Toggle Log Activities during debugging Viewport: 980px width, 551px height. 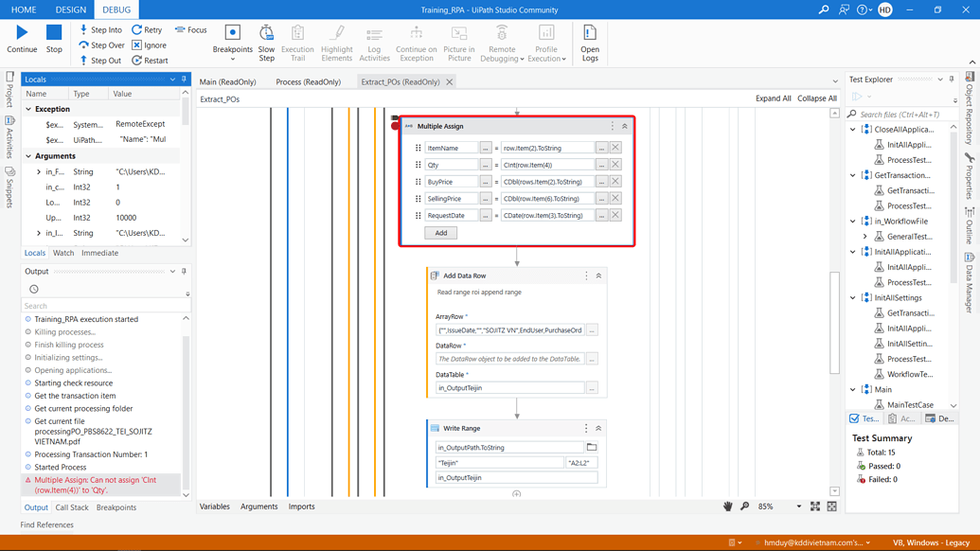(x=374, y=42)
